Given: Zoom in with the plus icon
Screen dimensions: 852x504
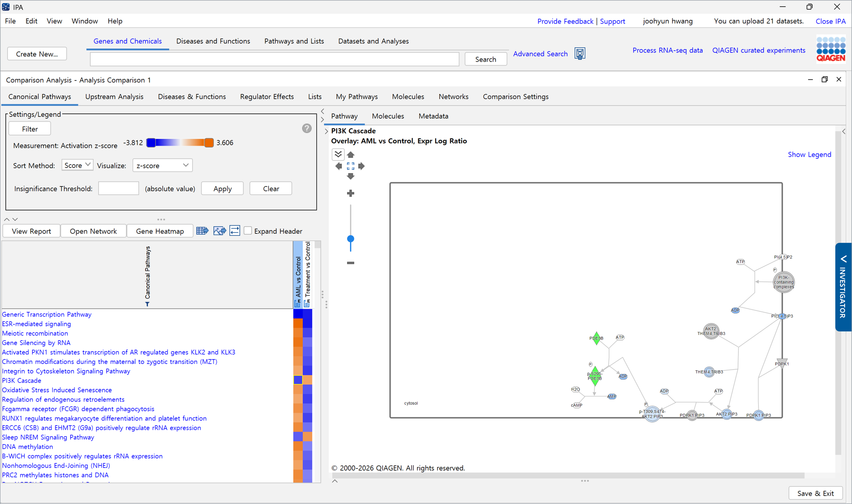Looking at the screenshot, I should click(351, 193).
